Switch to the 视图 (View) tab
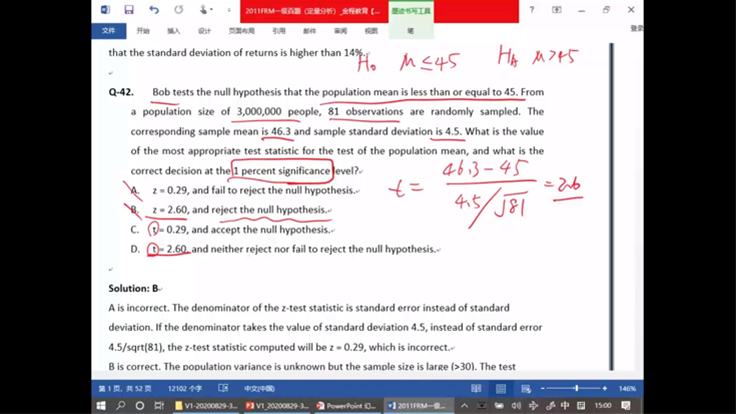 pos(371,31)
